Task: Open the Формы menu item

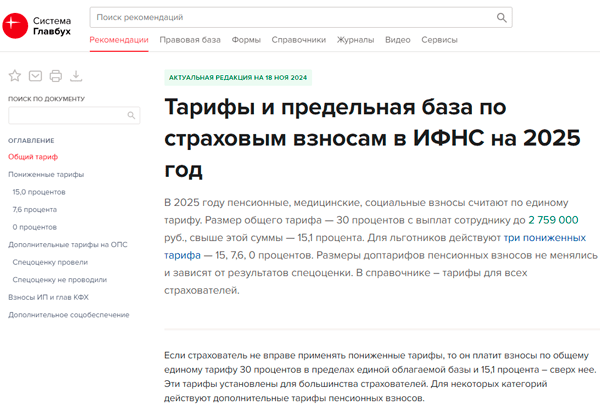Action: coord(246,40)
